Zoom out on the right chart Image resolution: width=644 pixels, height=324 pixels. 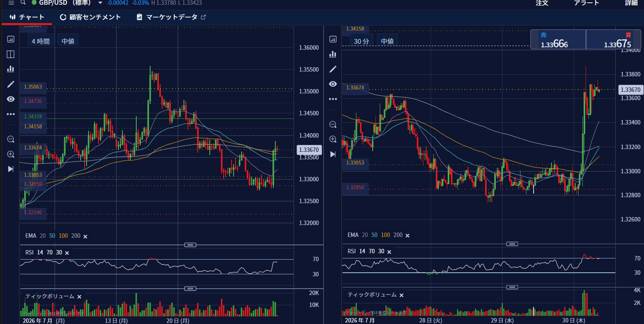[x=333, y=124]
